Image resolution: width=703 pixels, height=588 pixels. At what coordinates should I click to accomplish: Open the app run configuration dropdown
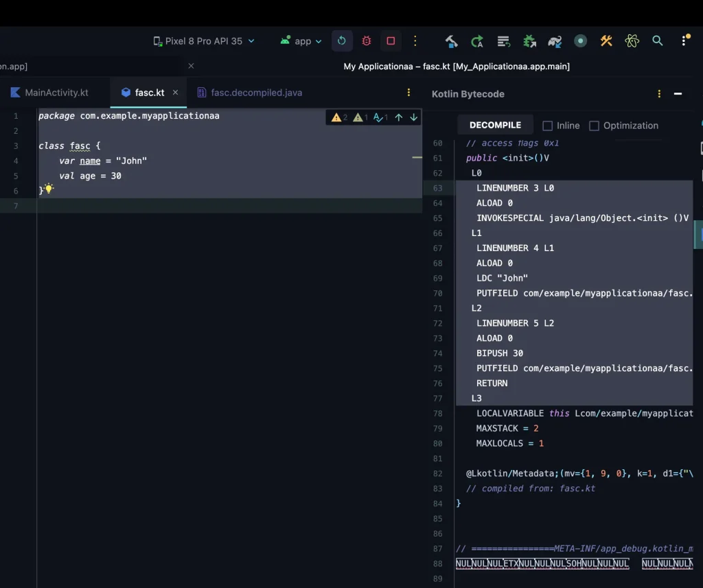tap(301, 40)
